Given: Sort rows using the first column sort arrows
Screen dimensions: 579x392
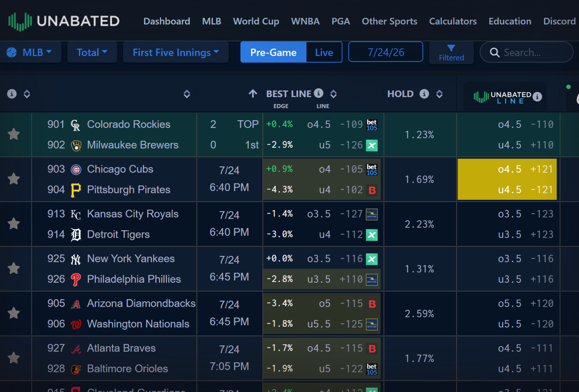Looking at the screenshot, I should pyautogui.click(x=27, y=94).
